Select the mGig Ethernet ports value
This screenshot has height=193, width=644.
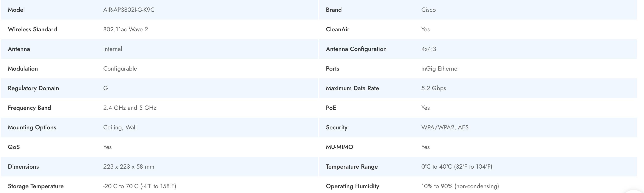tap(440, 68)
